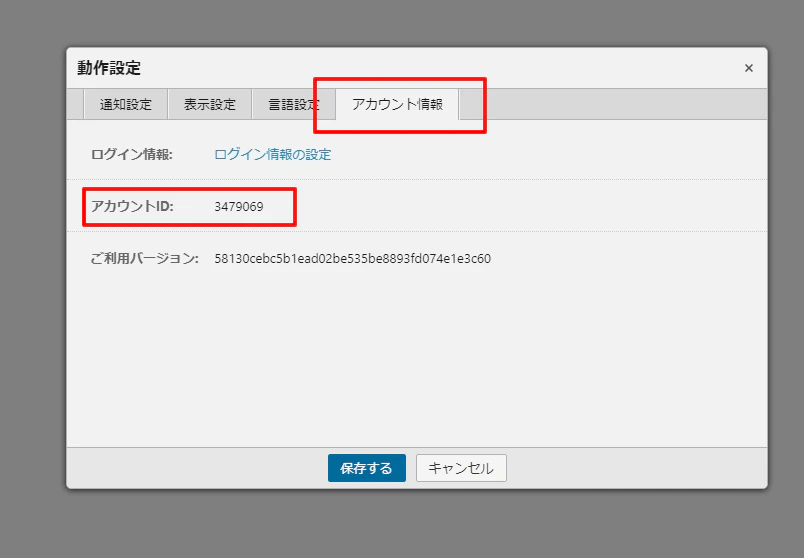Click the 動作設定 dialog title
The height and width of the screenshot is (558, 804).
(x=109, y=68)
